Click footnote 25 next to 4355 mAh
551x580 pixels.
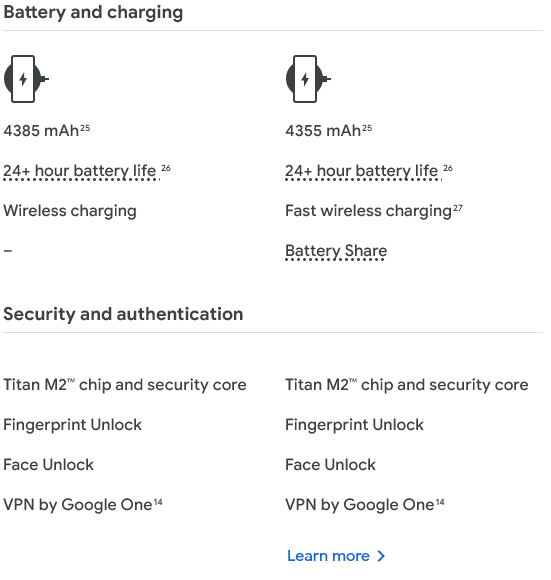tap(367, 128)
